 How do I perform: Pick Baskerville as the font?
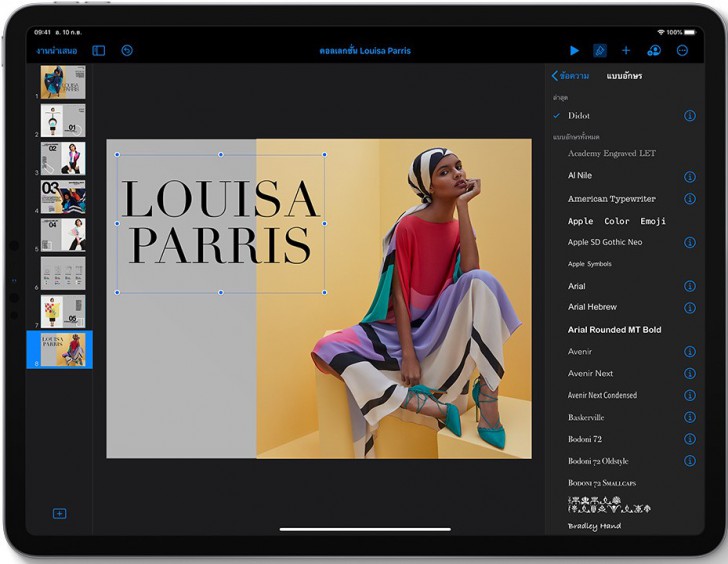coord(586,417)
